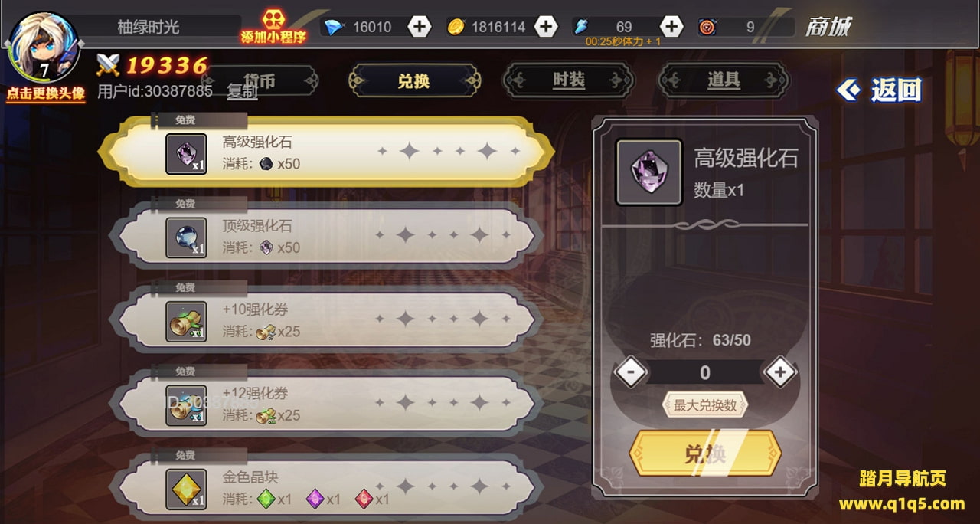Click the exchange quantity field showing 0
Image resolution: width=980 pixels, height=524 pixels.
[x=705, y=373]
